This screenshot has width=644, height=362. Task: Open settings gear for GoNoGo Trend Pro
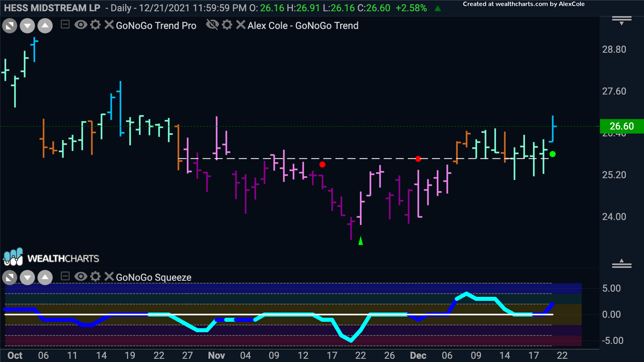click(x=95, y=25)
